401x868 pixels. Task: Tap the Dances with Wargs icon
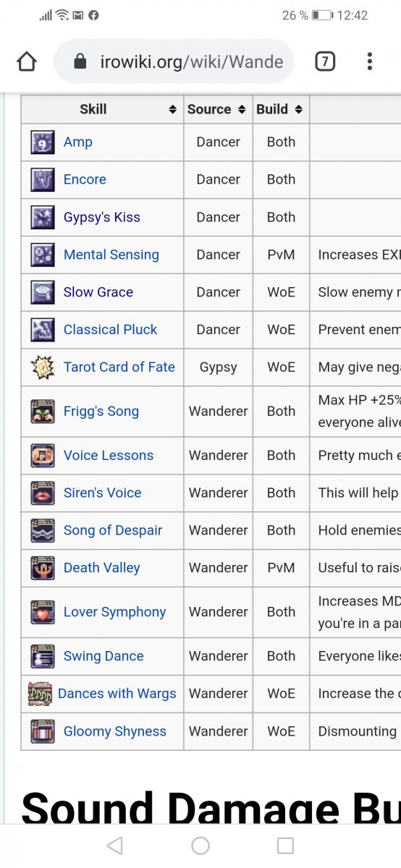pos(40,694)
